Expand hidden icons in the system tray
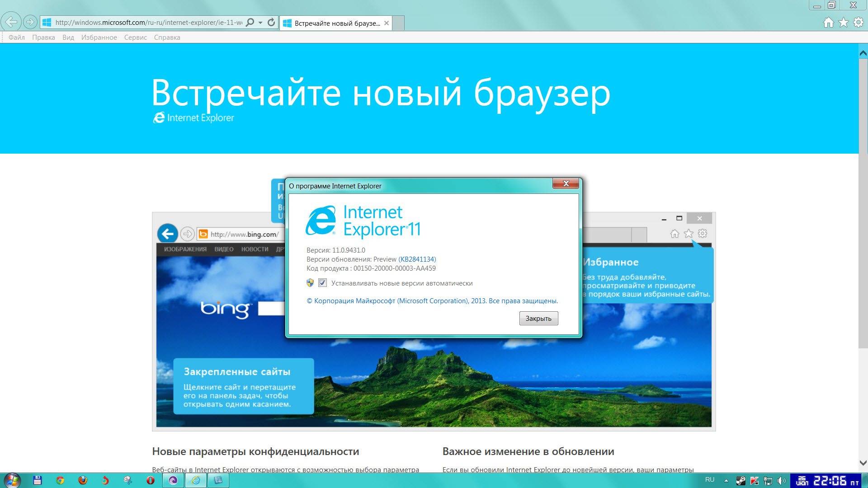This screenshot has width=868, height=488. 726,480
